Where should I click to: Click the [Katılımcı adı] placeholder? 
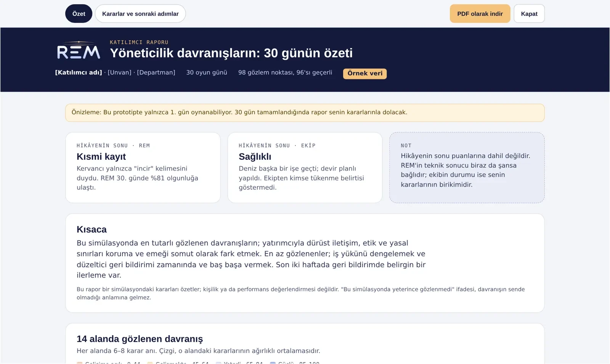point(79,72)
